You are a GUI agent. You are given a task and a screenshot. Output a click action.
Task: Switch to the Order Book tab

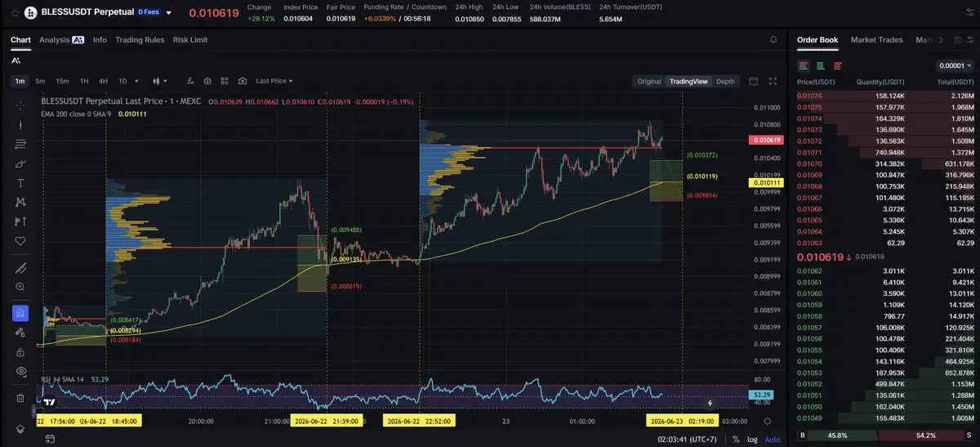click(817, 39)
